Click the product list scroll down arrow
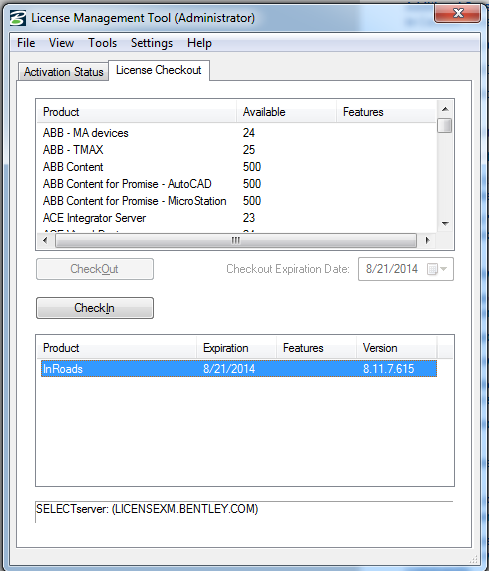Image resolution: width=489 pixels, height=571 pixels. pos(445,224)
